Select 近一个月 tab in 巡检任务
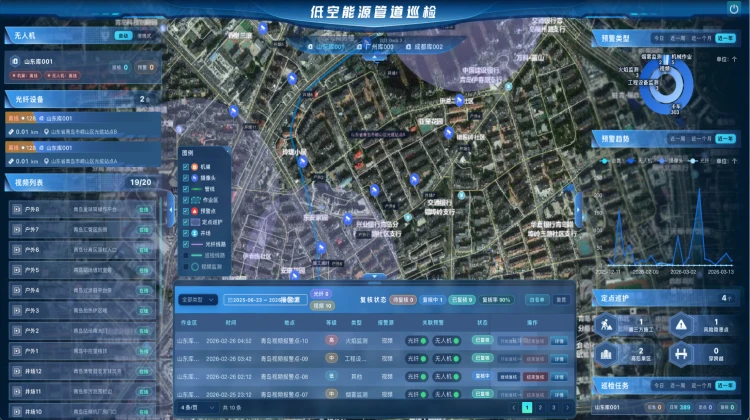The width and height of the screenshot is (750, 420). pyautogui.click(x=701, y=386)
